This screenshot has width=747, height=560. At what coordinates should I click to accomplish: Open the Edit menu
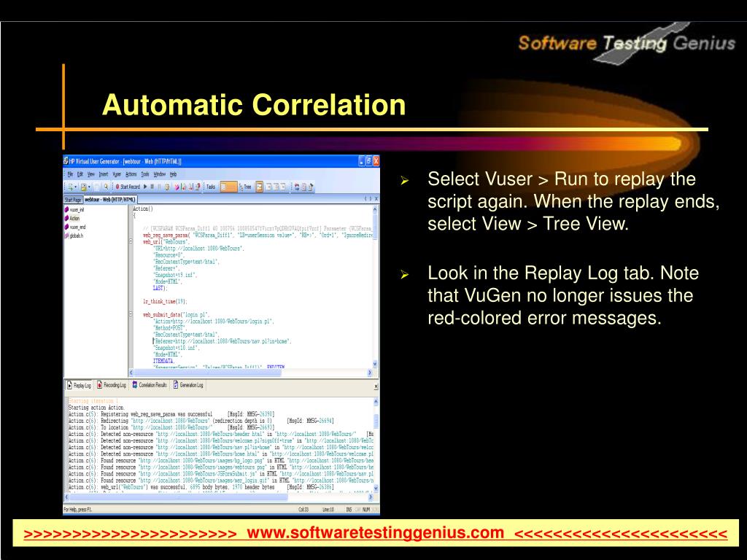click(x=80, y=174)
